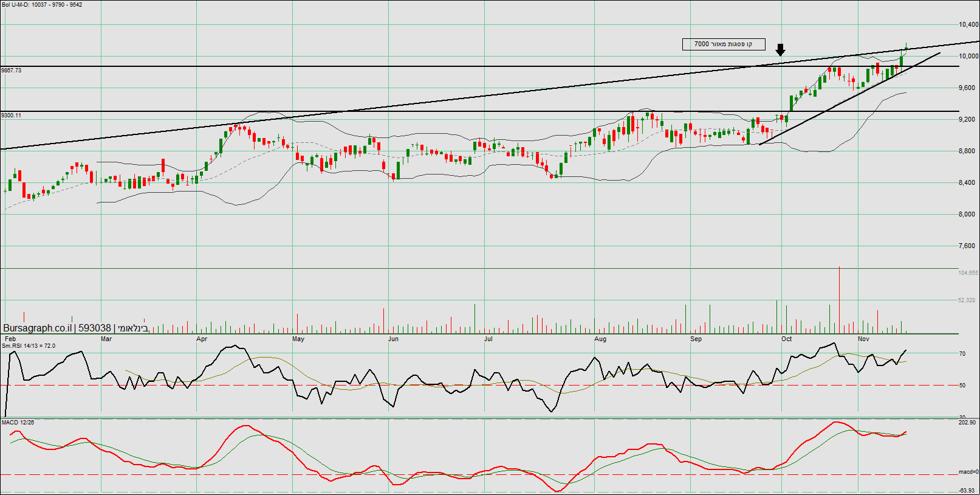Select the Oct month marker on time axis
980x495 pixels.
[786, 339]
